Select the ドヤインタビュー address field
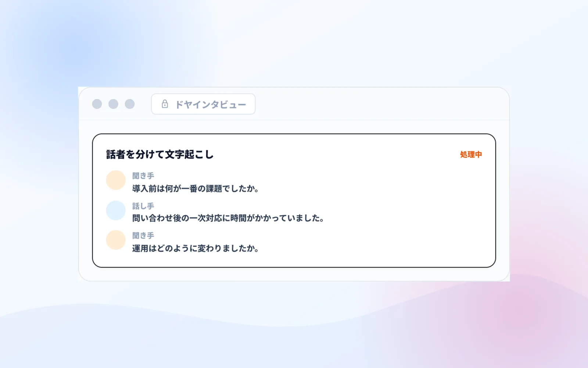 (x=203, y=104)
